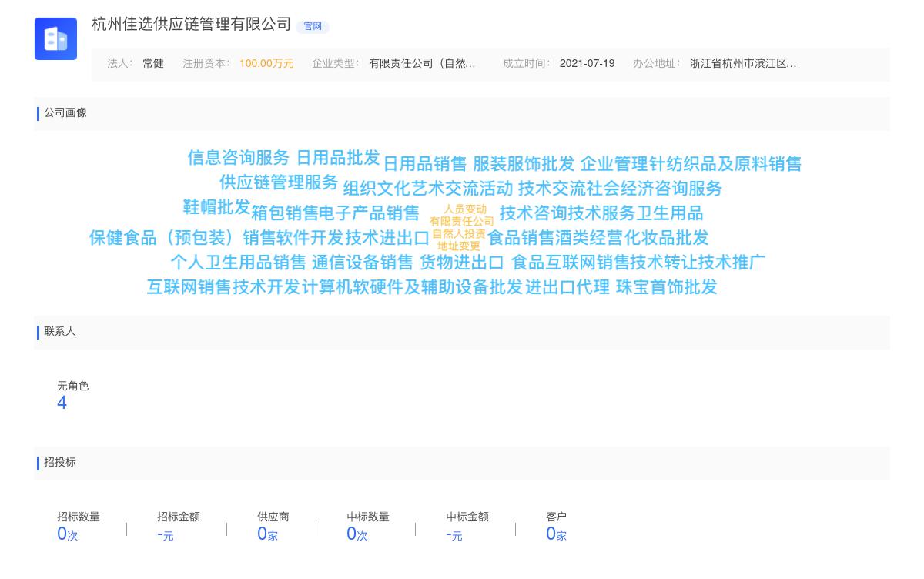
Task: Click word cloud tag 针纺织品及原料销售
Action: click(725, 164)
